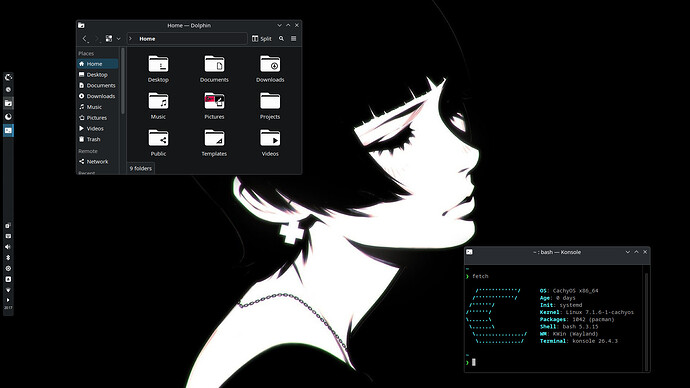This screenshot has height=388, width=690.
Task: Open Bluetooth tray icon
Action: pos(8,258)
